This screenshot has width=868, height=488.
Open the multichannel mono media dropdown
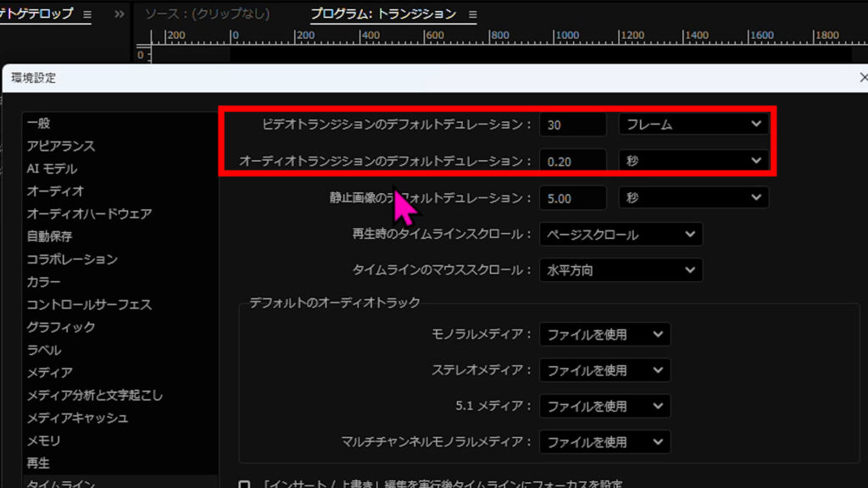(x=604, y=442)
